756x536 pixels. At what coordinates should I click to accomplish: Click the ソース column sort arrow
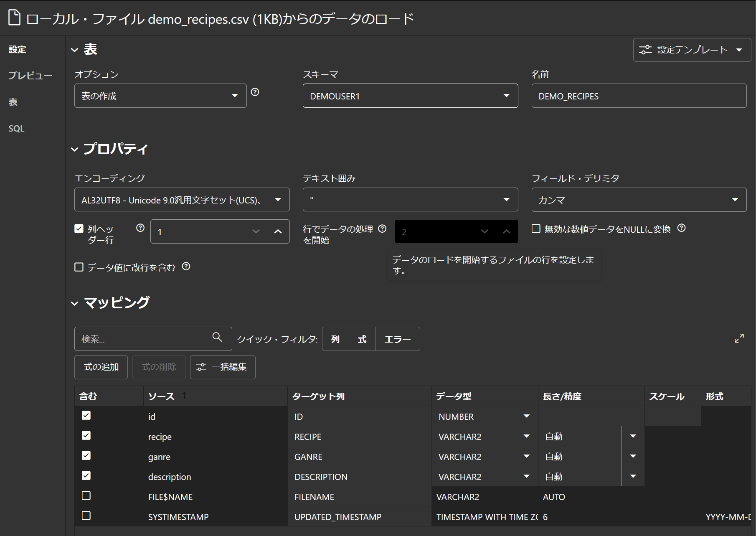point(184,395)
